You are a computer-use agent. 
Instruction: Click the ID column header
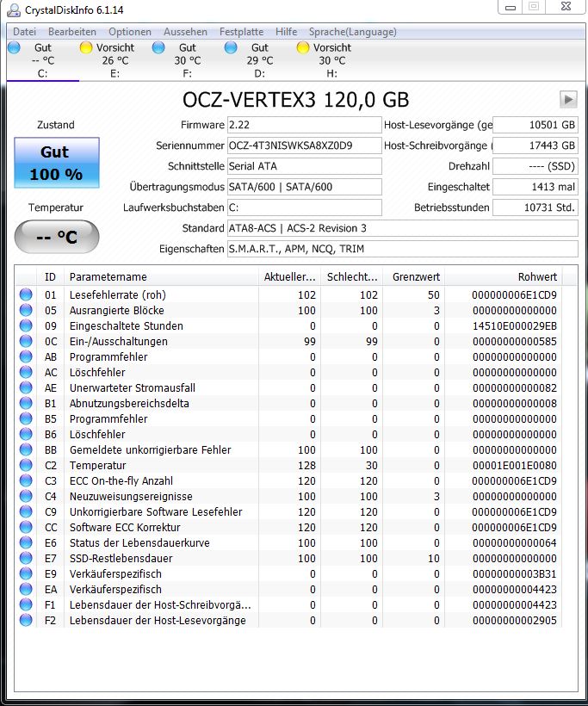point(51,276)
